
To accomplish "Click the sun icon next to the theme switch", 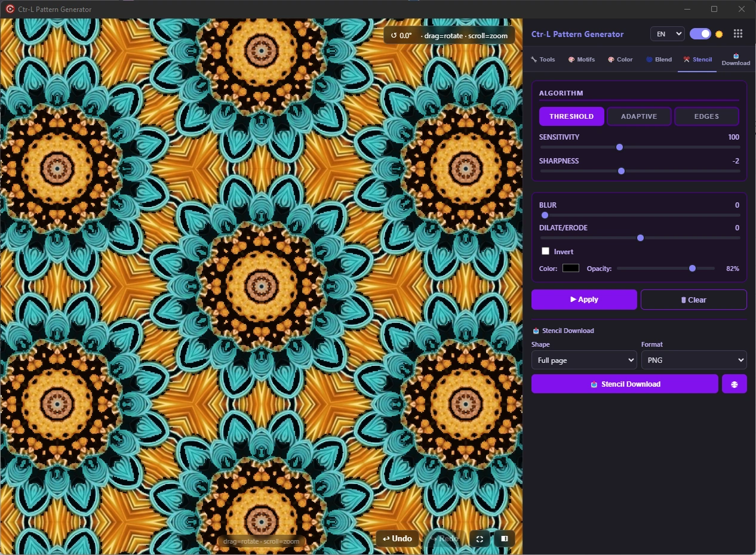I will coord(720,34).
